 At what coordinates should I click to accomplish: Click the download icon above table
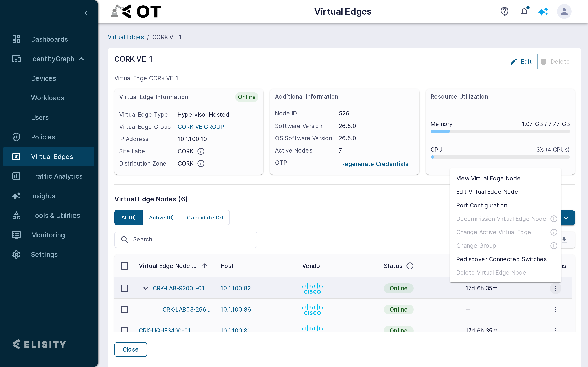point(564,240)
